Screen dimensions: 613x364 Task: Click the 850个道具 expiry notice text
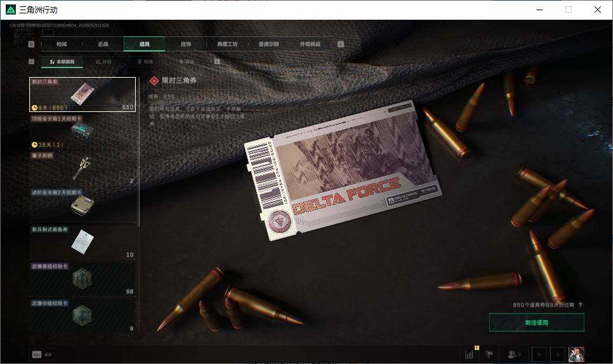544,305
